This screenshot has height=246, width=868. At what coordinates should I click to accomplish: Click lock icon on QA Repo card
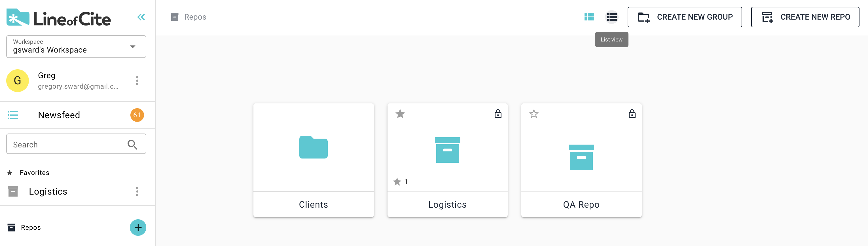click(x=632, y=114)
